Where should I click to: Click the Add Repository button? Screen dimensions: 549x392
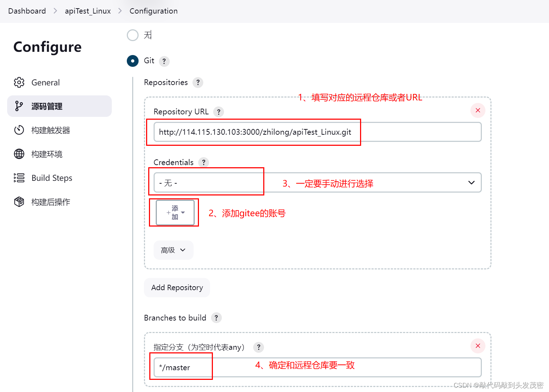pos(177,288)
